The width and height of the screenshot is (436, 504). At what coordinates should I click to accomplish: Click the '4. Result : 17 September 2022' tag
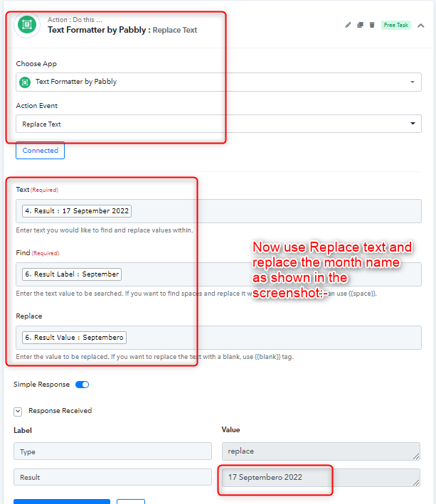pos(77,211)
